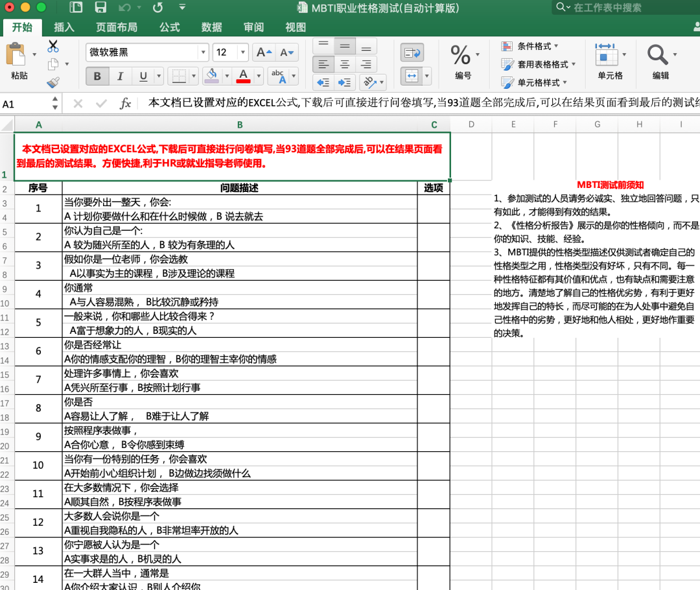This screenshot has height=590, width=700.
Task: Switch to the 页面布局 tab
Action: [x=117, y=27]
